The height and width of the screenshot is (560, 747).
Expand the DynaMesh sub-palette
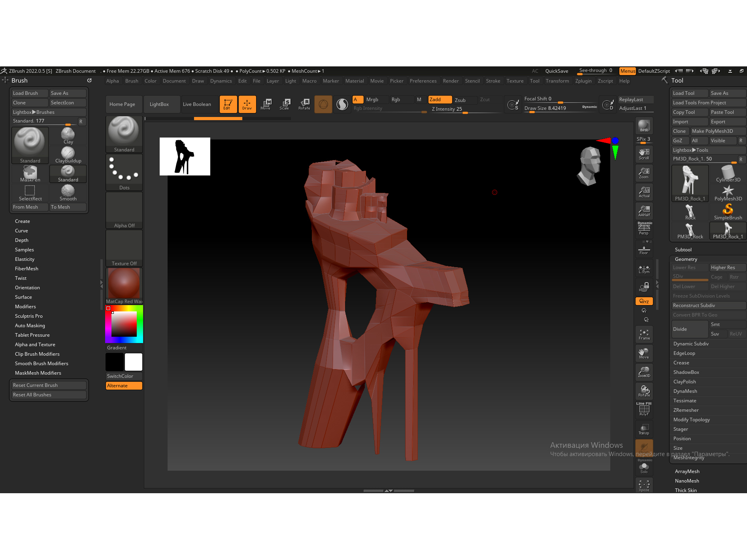pos(685,391)
